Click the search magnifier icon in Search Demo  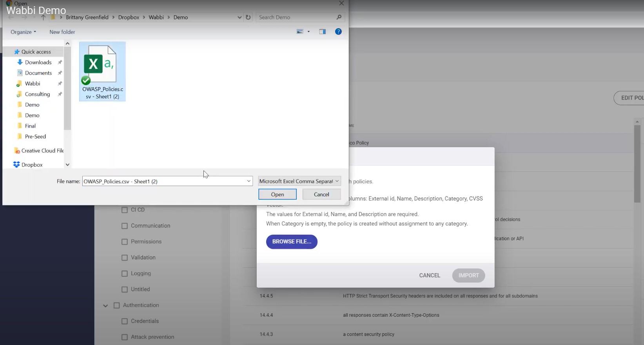pos(339,17)
